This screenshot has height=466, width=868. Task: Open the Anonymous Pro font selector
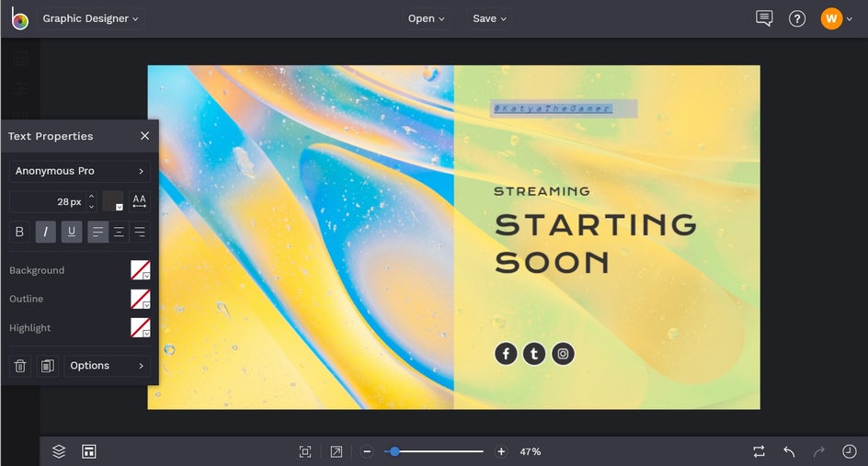click(x=80, y=171)
